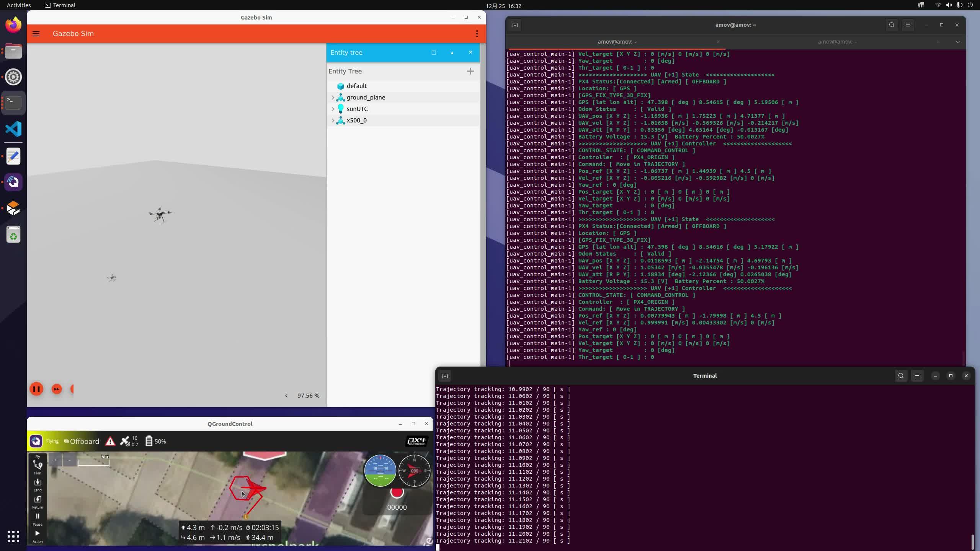Screen dimensions: 980x551
Task: Open Gazebo's three-dot plugins menu
Action: coord(477,34)
